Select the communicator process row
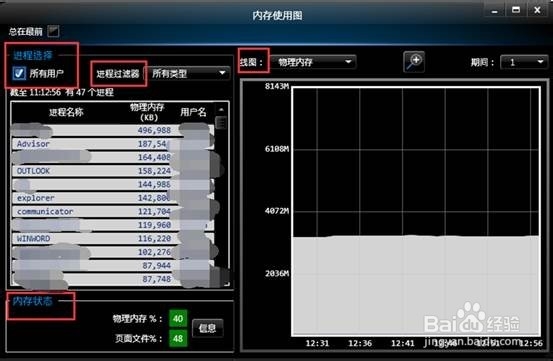This screenshot has width=553, height=361. 113,212
